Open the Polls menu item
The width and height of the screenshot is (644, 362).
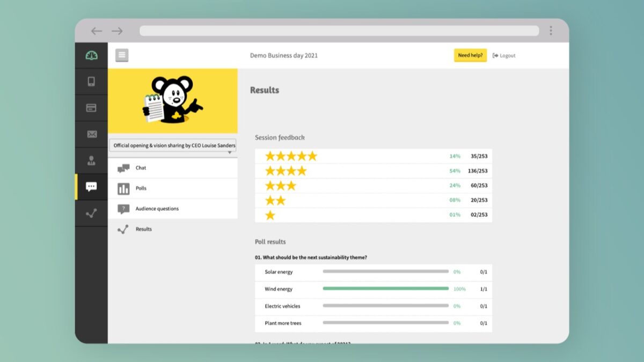point(173,188)
